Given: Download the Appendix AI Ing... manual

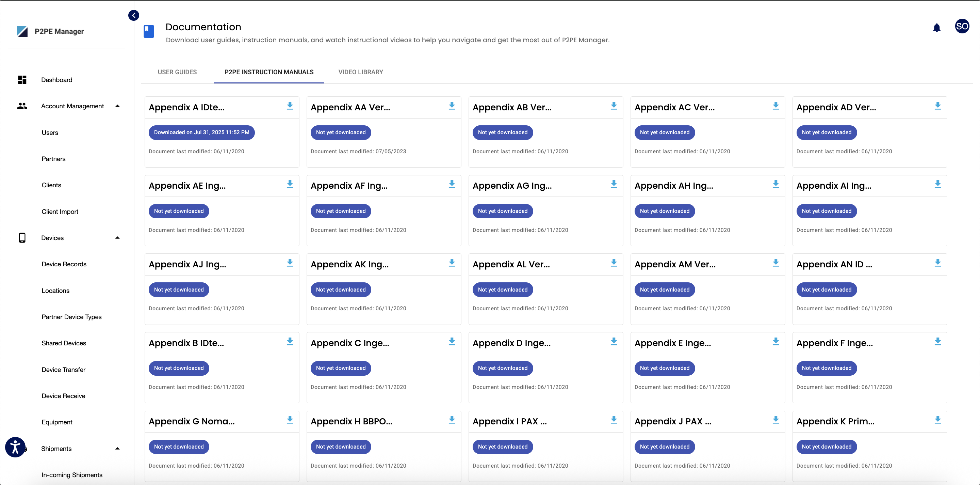Looking at the screenshot, I should click(938, 184).
